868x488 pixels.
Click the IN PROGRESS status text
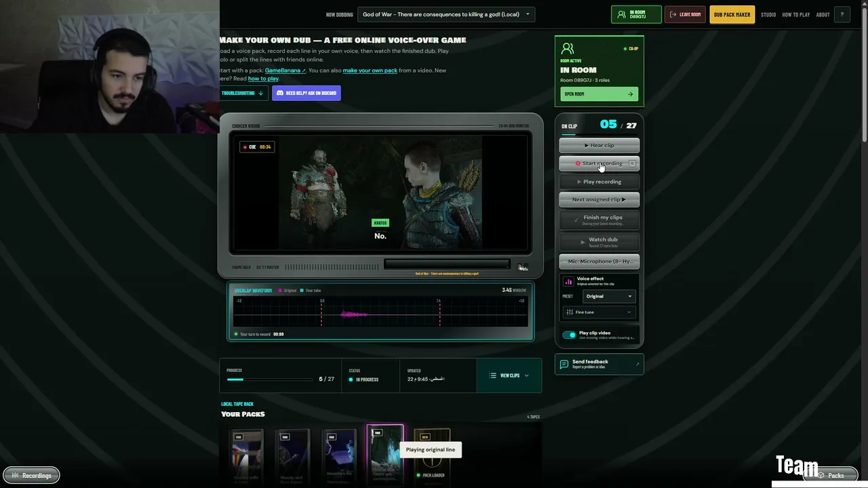[367, 380]
